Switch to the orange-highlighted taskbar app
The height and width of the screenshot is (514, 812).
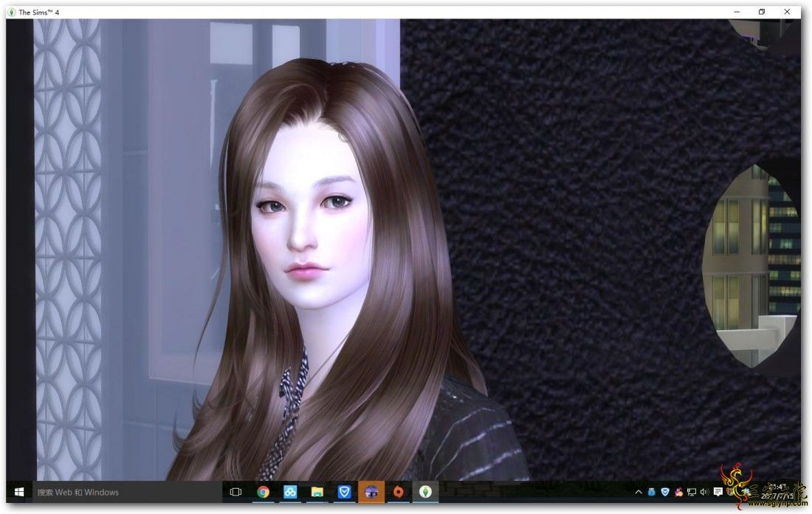(x=371, y=492)
